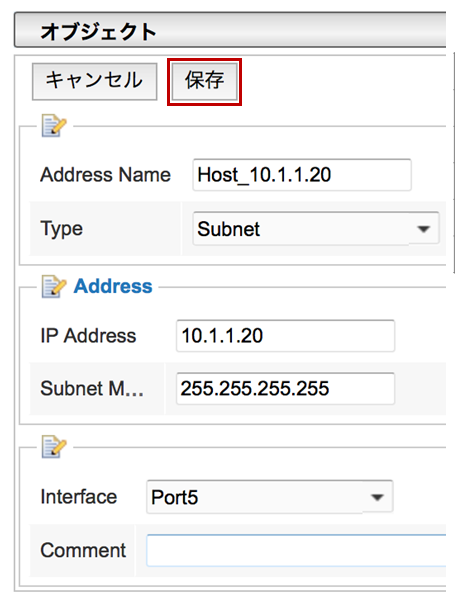Click the blue Address section heading
The width and height of the screenshot is (455, 601).
[113, 286]
